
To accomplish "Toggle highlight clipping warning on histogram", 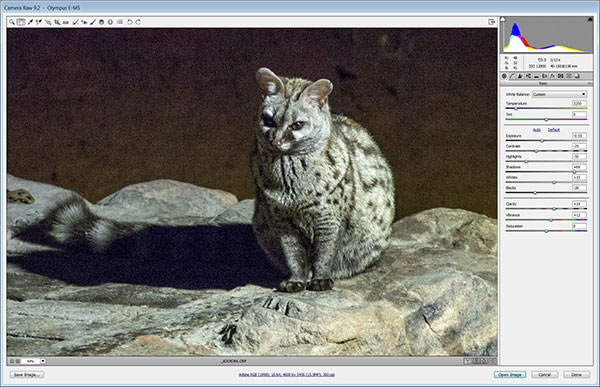I will click(590, 19).
